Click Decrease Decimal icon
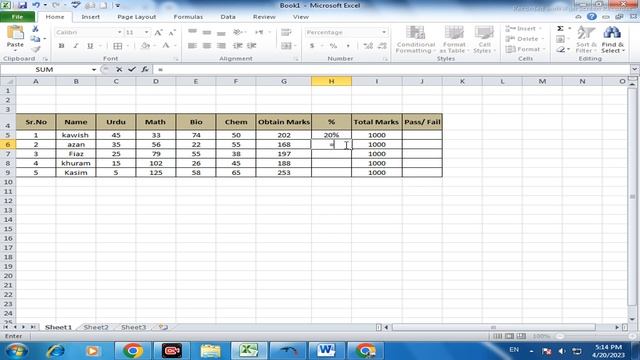Viewport: 640px width, 360px height. coord(382,46)
